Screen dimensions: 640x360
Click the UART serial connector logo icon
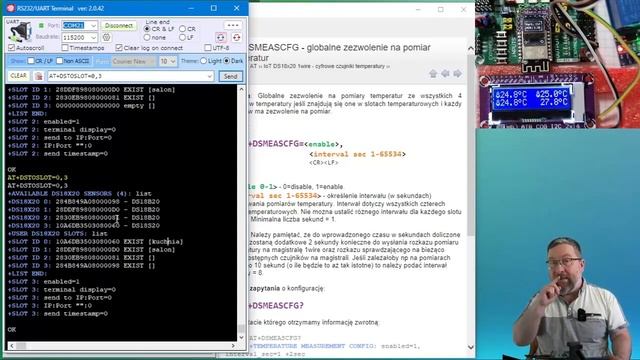[20, 32]
